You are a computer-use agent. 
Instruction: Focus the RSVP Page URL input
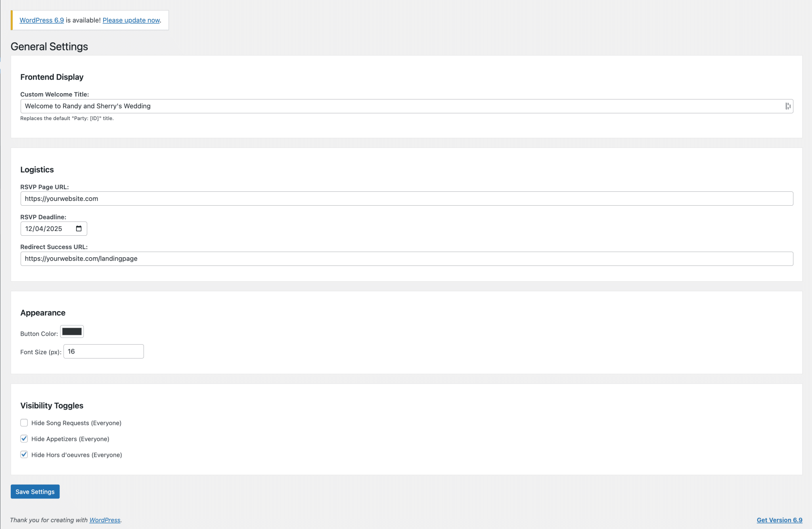396,199
